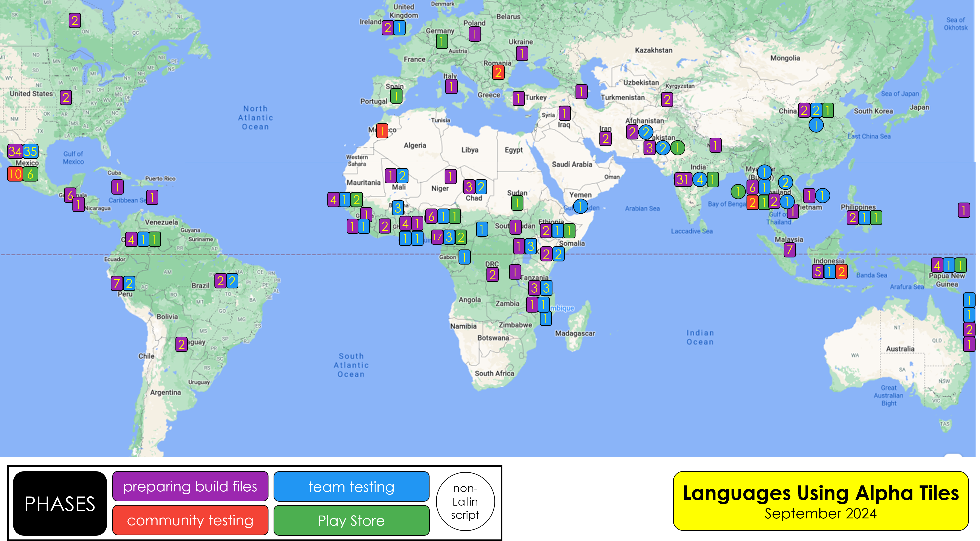Select the purple 2 marker in DRC
The width and height of the screenshot is (980, 541).
[x=492, y=274]
